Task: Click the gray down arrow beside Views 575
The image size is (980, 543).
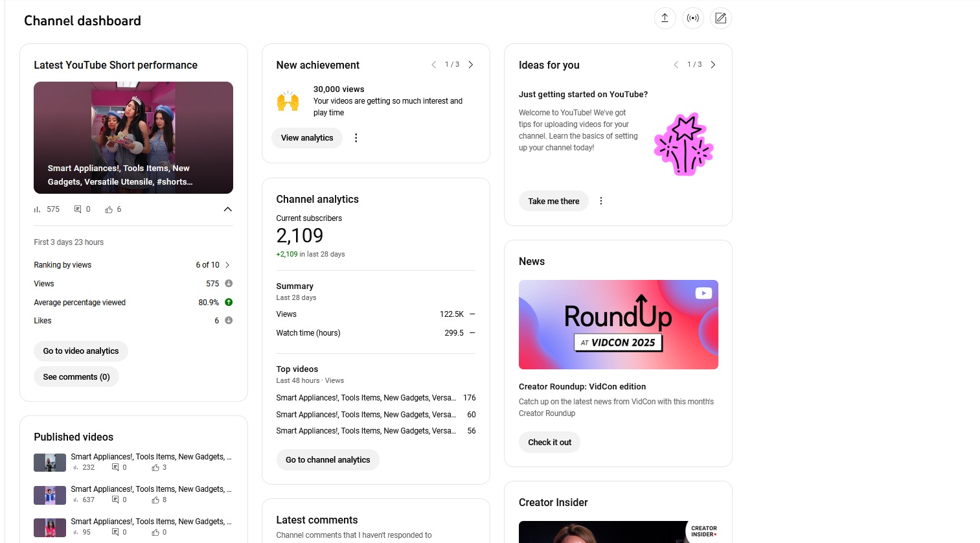Action: point(229,283)
